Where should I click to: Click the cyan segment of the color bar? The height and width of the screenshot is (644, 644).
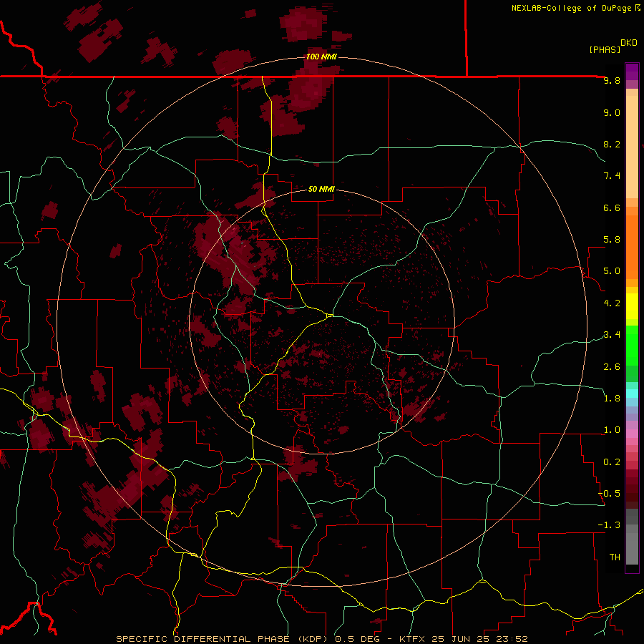(x=632, y=394)
